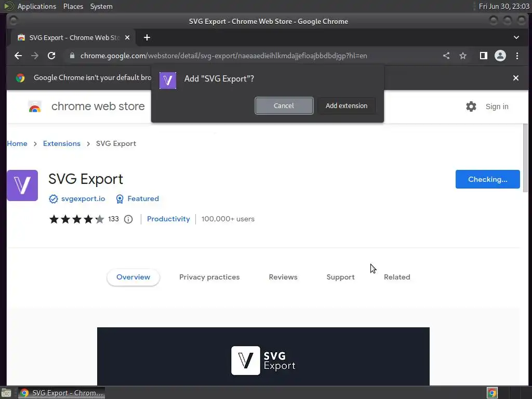Viewport: 532px width, 399px height.
Task: Select the Overview tab
Action: click(x=134, y=277)
